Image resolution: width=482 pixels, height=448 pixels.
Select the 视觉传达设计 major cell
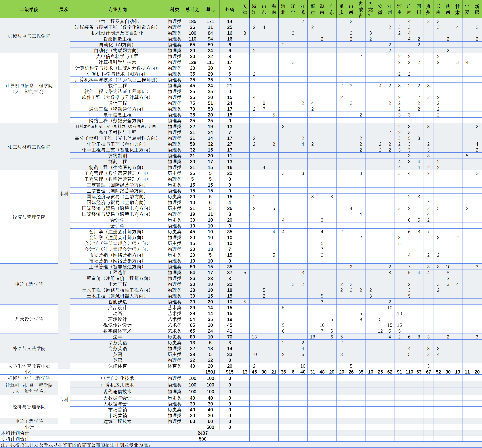click(x=117, y=325)
